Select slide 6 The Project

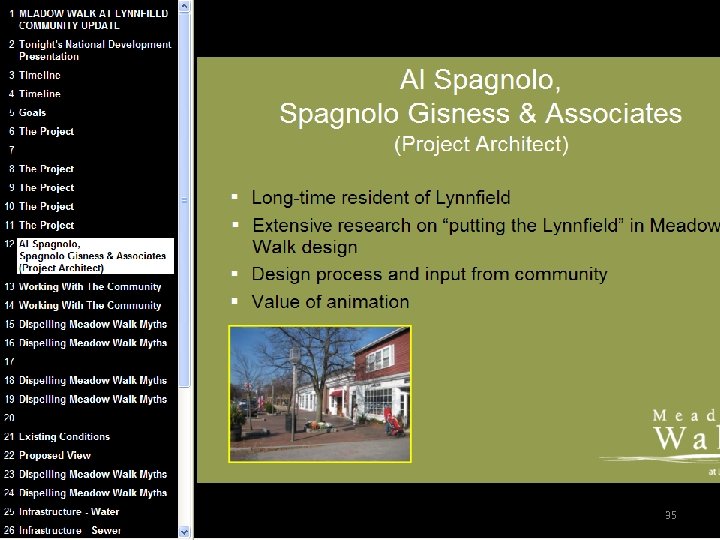(46, 131)
